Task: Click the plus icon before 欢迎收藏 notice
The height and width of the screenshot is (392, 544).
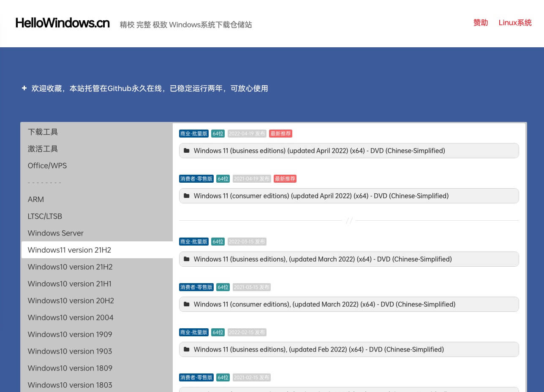Action: pyautogui.click(x=24, y=88)
